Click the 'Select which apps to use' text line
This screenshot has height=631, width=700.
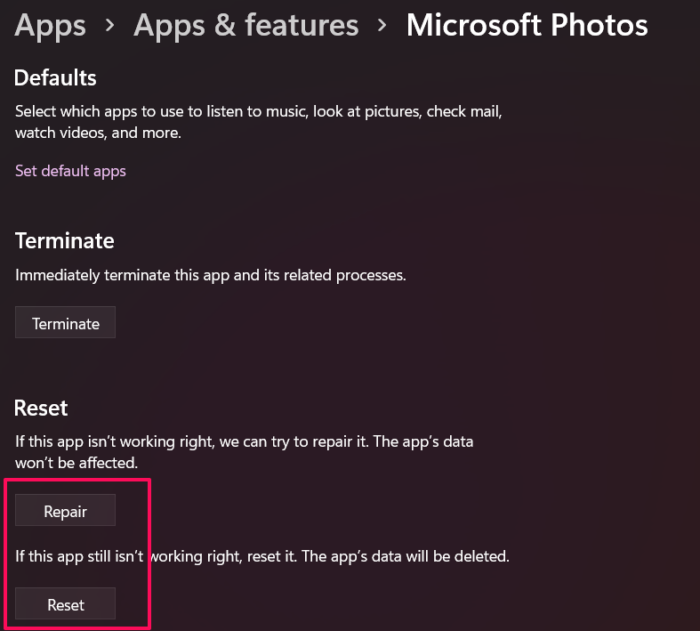click(258, 111)
